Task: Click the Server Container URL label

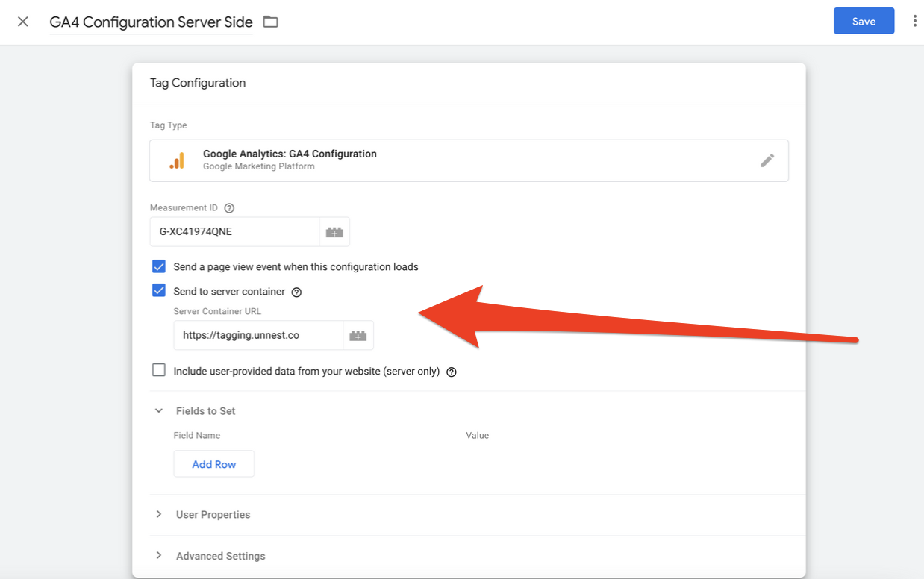Action: point(217,311)
